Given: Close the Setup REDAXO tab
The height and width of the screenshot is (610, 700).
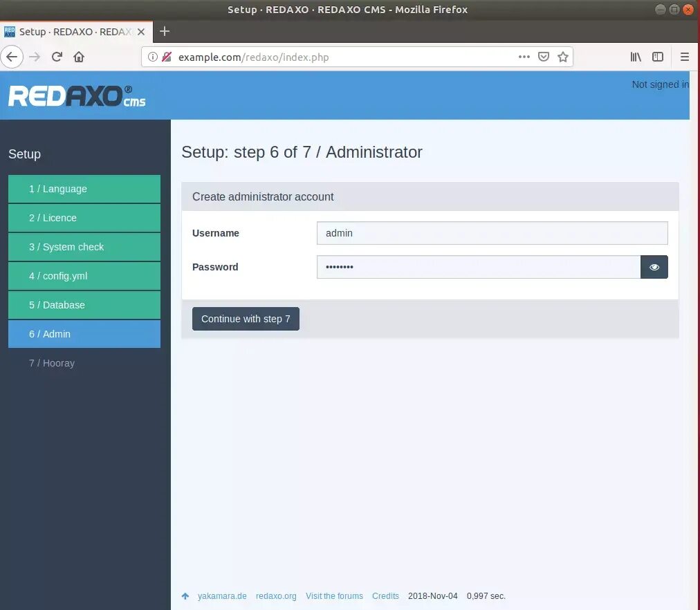Looking at the screenshot, I should coord(141,32).
